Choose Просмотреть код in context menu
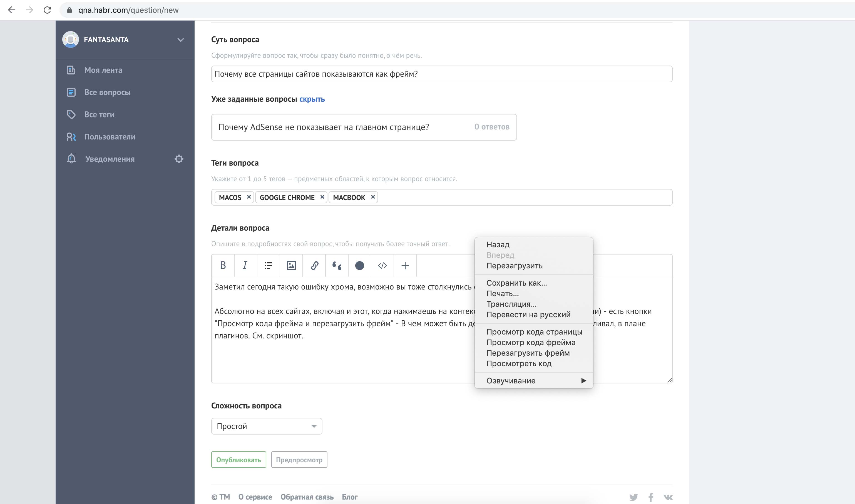 [x=534, y=363]
